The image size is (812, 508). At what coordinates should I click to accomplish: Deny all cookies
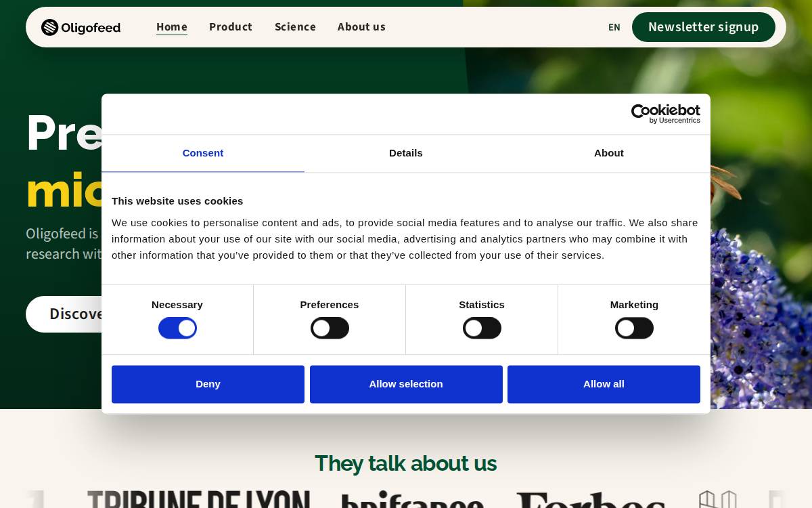[x=208, y=384]
